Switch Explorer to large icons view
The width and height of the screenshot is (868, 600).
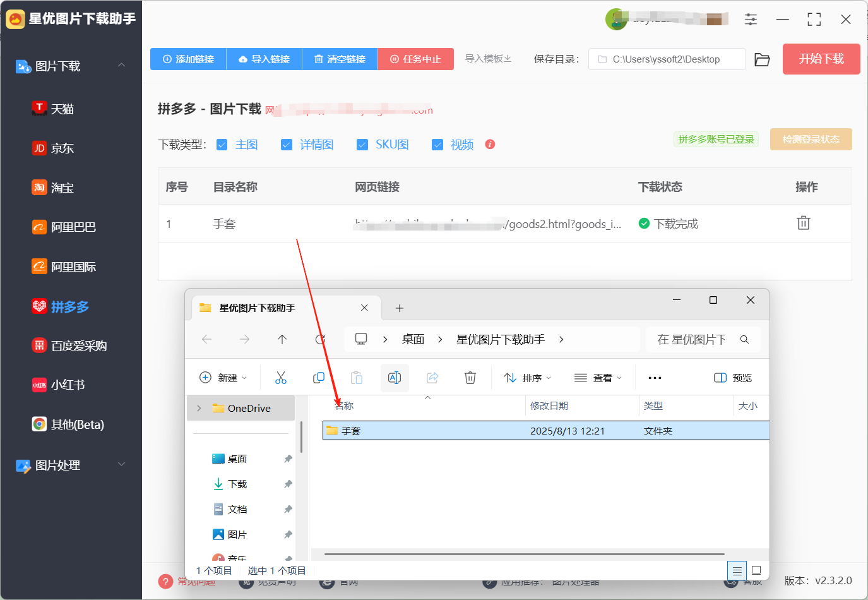(x=756, y=570)
